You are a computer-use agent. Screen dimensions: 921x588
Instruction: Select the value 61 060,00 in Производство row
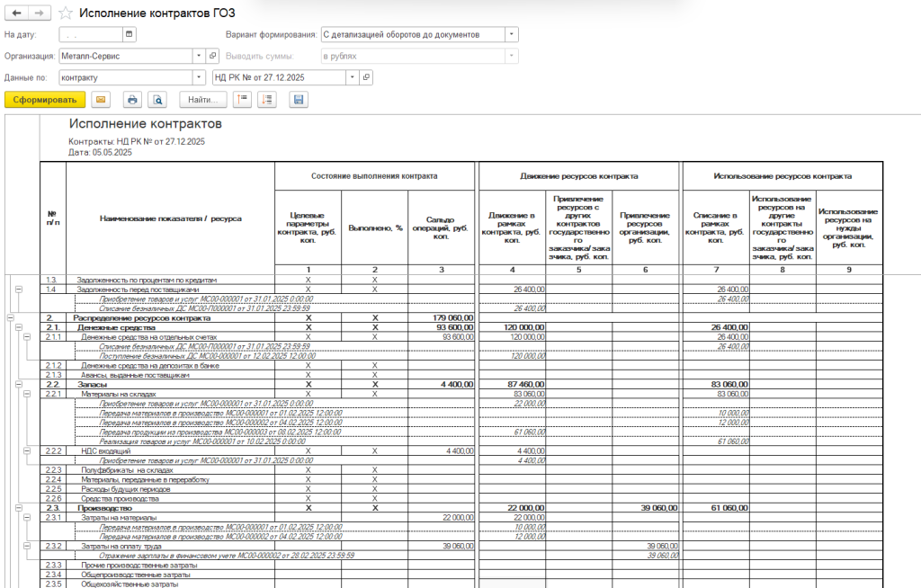729,508
